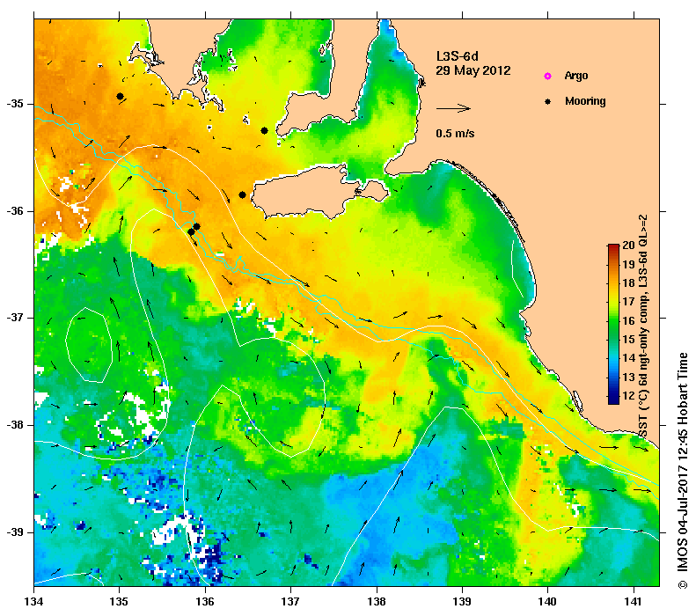Click colorbar tick label '15'
The width and height of the screenshot is (696, 616).
[x=628, y=340]
